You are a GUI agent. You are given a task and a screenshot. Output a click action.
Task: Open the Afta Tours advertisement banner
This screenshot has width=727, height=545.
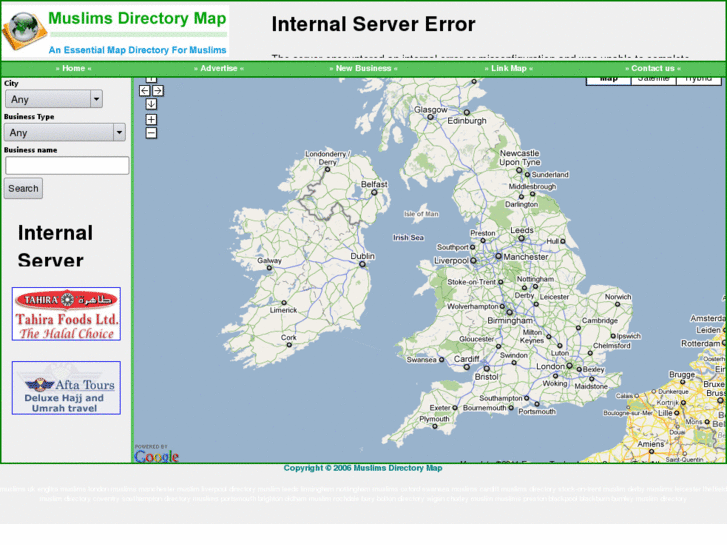pyautogui.click(x=66, y=388)
